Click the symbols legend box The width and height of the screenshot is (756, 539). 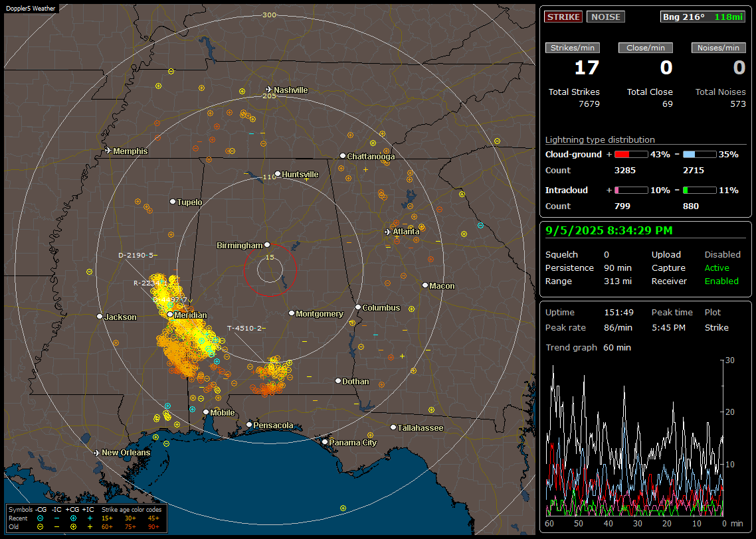tap(87, 518)
